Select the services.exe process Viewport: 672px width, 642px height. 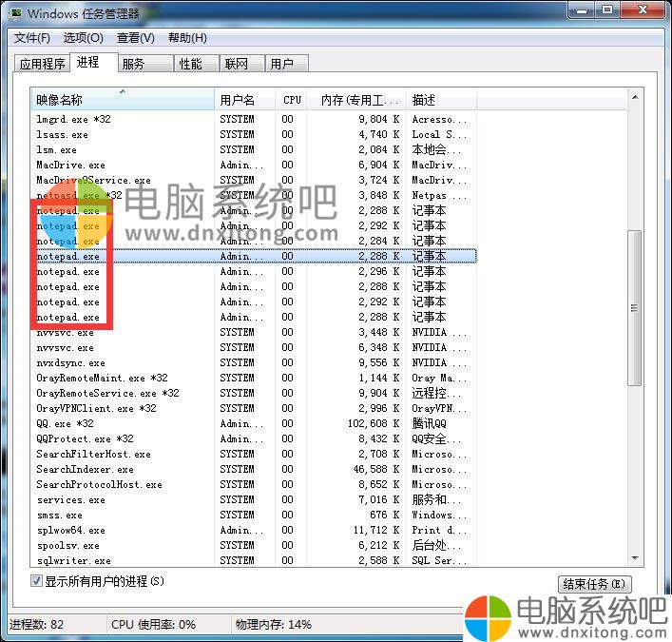click(x=253, y=499)
